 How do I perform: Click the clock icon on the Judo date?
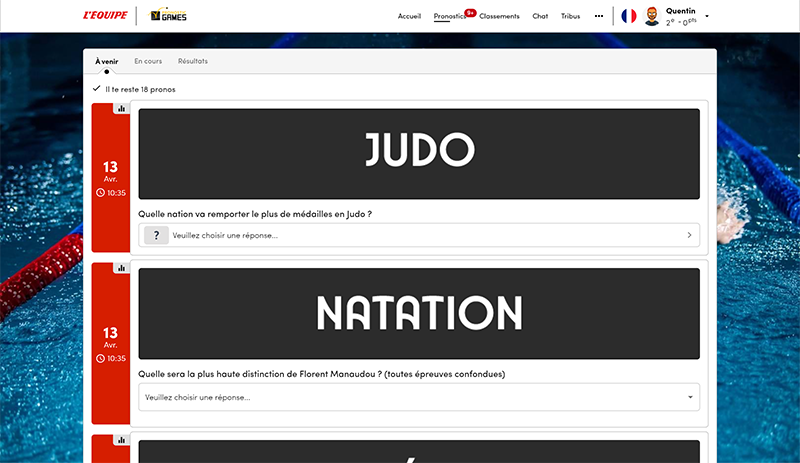pyautogui.click(x=101, y=192)
